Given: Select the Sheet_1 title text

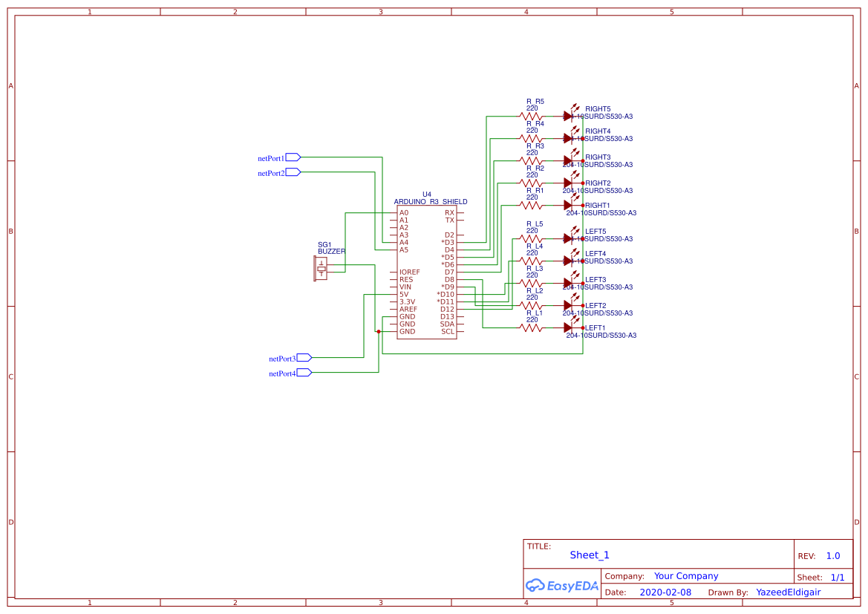Looking at the screenshot, I should point(589,555).
